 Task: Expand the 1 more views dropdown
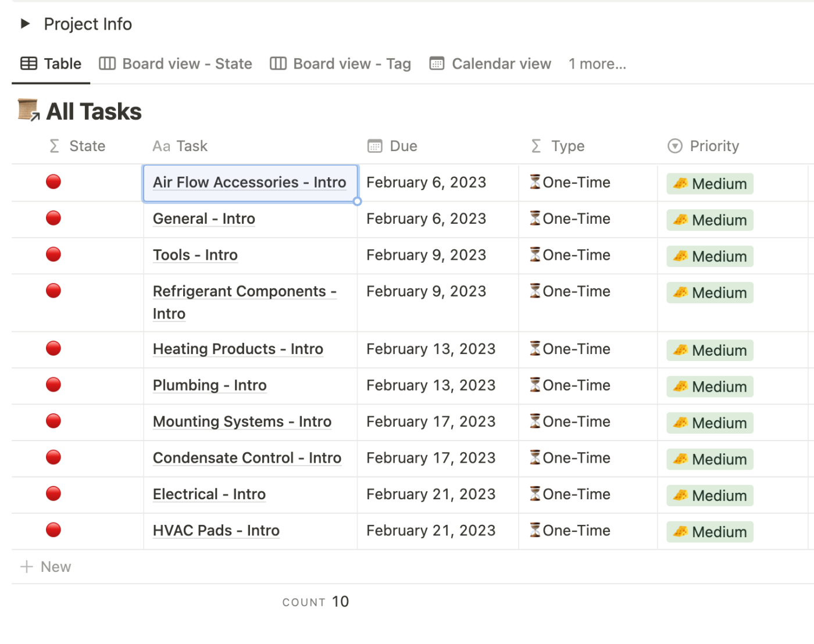pos(597,64)
